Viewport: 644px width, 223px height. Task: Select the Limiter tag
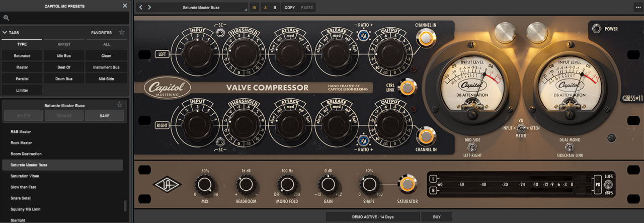[x=22, y=90]
